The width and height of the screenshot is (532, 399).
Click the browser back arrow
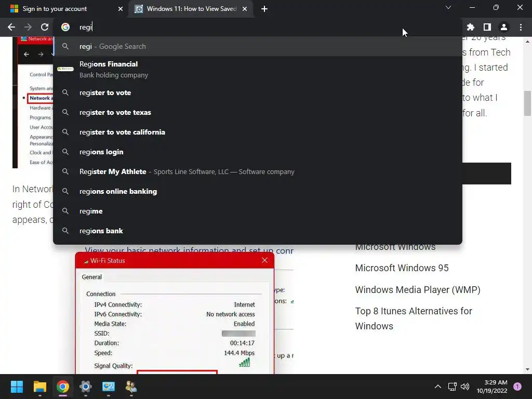(x=11, y=27)
